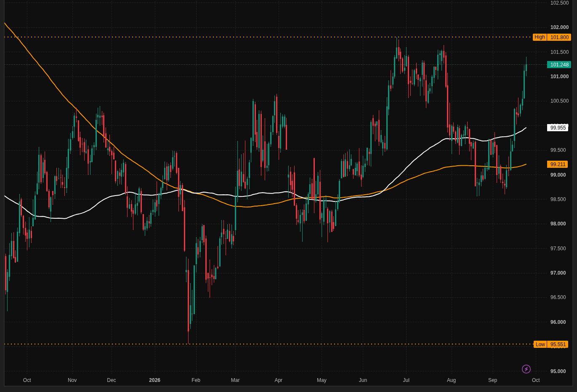The height and width of the screenshot is (392, 577).
Task: Click the white moving average value 99.955
Action: pyautogui.click(x=558, y=128)
